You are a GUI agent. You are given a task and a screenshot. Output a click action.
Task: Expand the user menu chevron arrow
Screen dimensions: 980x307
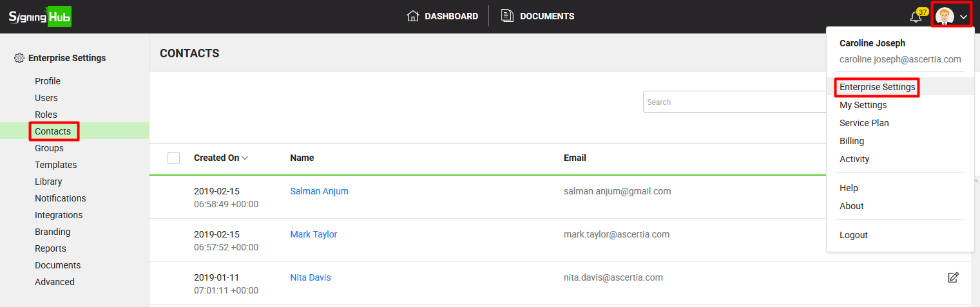964,17
